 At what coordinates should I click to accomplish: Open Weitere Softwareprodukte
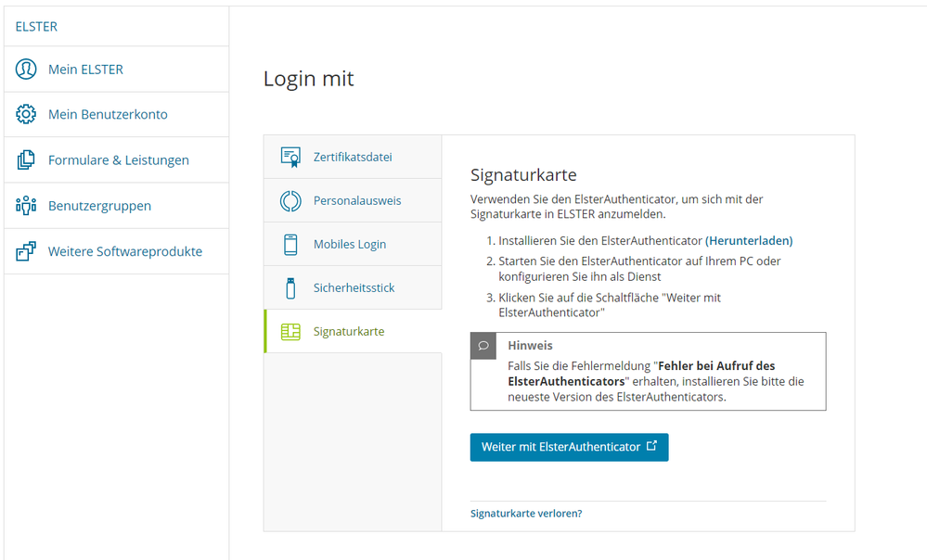click(117, 251)
